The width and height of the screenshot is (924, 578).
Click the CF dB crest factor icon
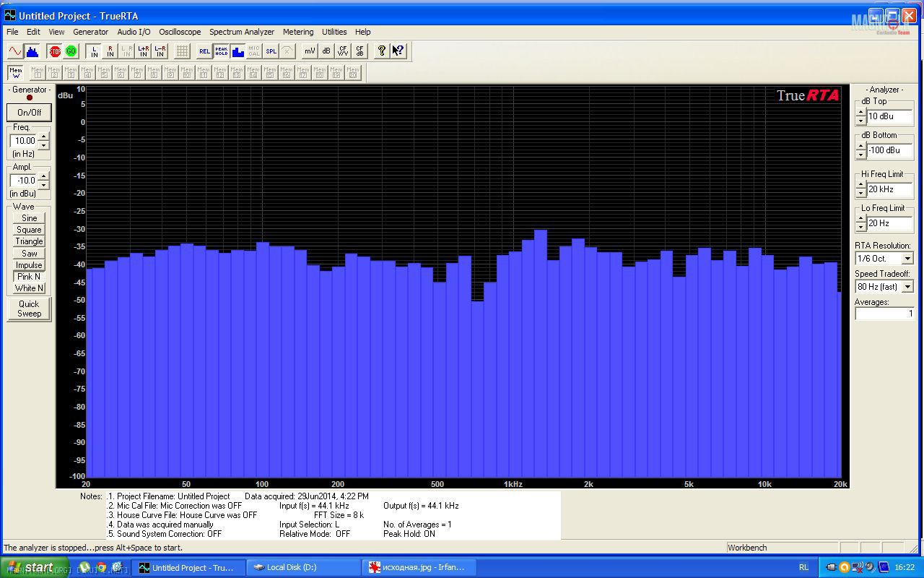coord(359,51)
